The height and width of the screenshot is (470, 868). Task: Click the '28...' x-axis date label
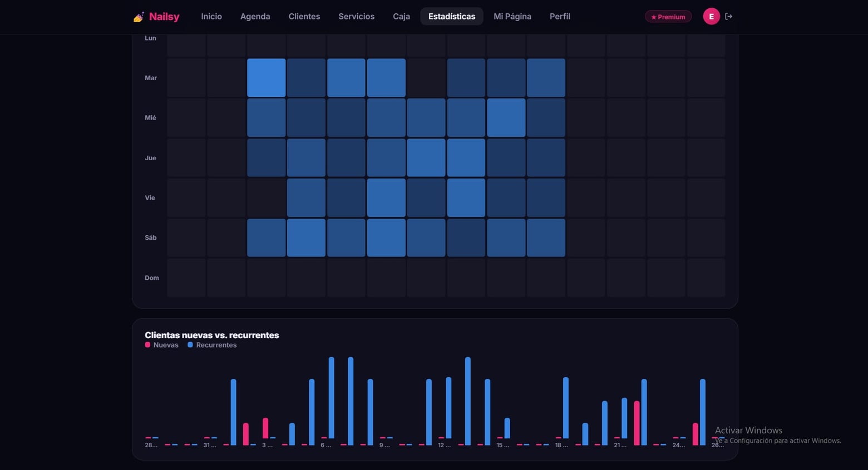(x=151, y=445)
